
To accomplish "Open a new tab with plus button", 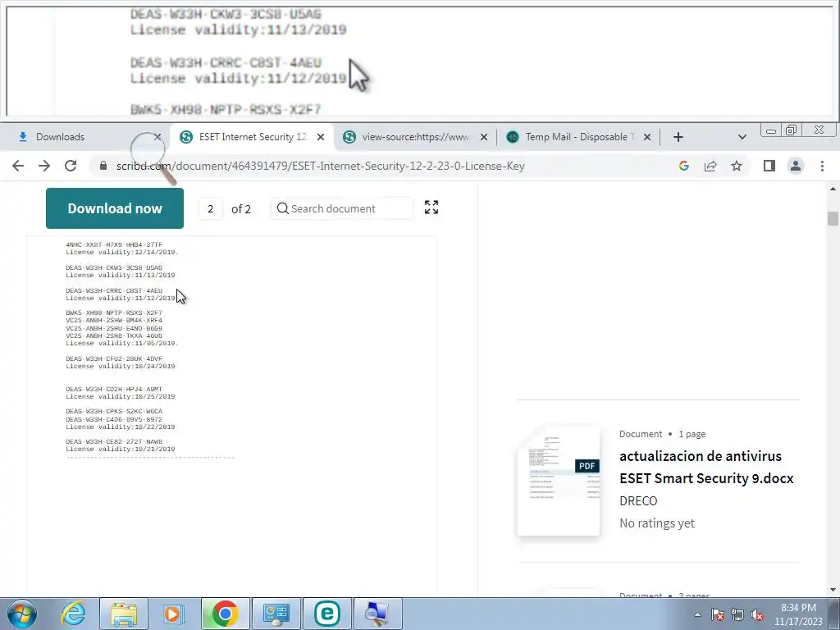I will tap(678, 137).
